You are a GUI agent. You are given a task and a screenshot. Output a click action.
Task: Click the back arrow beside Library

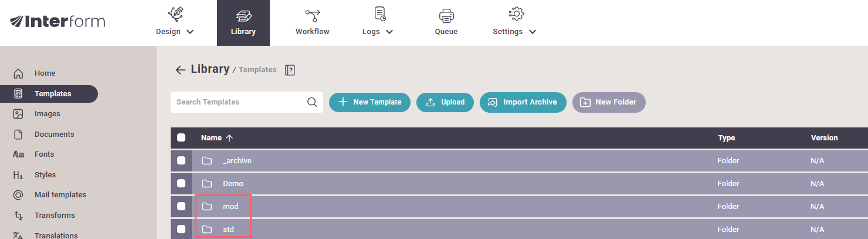click(180, 70)
